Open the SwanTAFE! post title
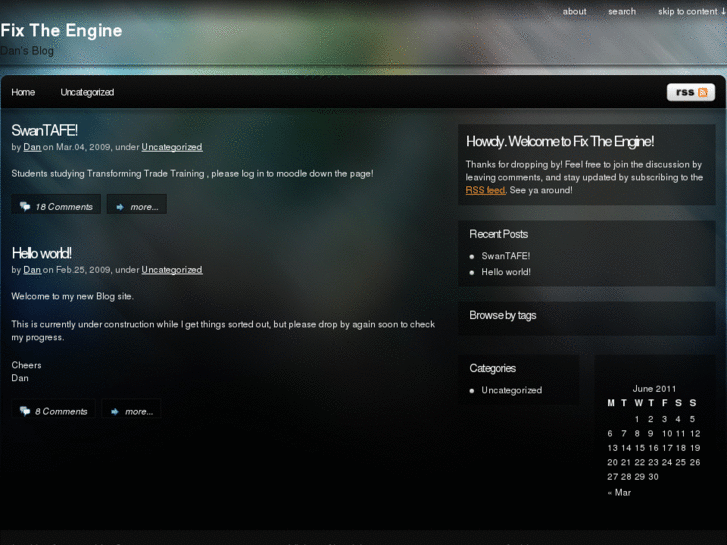The height and width of the screenshot is (545, 727). [x=45, y=130]
